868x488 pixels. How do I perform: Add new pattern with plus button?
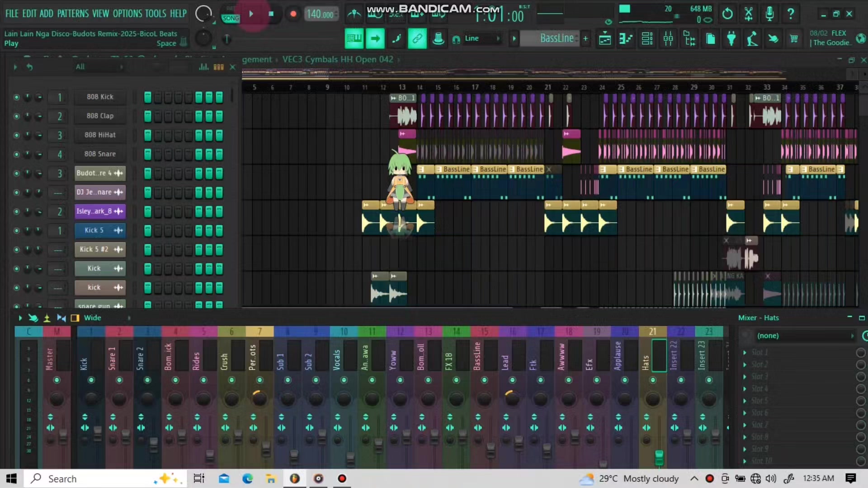[585, 38]
